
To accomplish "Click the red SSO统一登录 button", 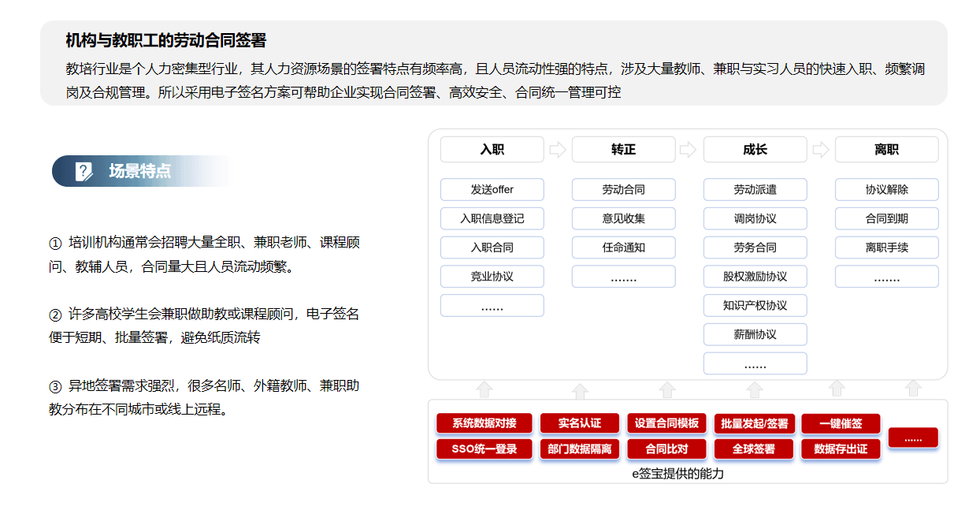I will 484,449.
